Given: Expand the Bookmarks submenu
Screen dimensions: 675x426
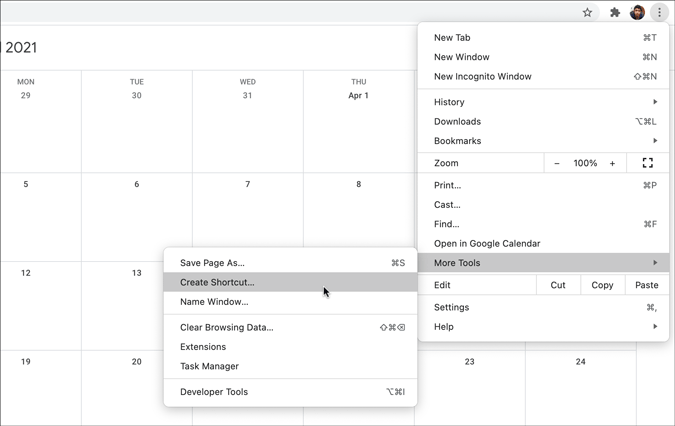Looking at the screenshot, I should 543,141.
